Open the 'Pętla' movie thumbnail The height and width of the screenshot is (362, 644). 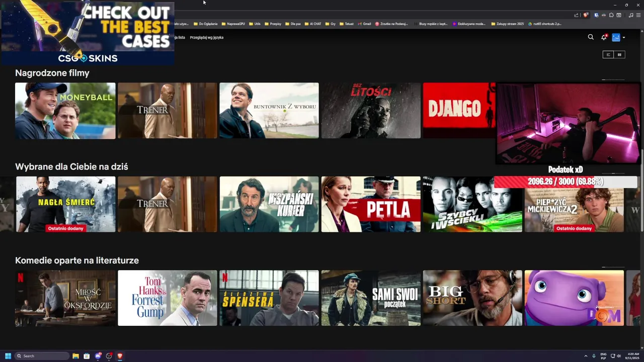[371, 204]
